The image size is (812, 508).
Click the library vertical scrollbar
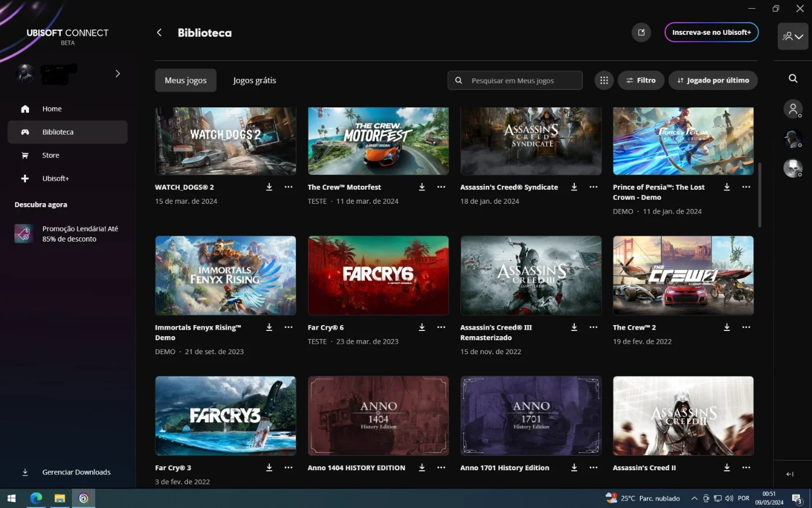760,195
